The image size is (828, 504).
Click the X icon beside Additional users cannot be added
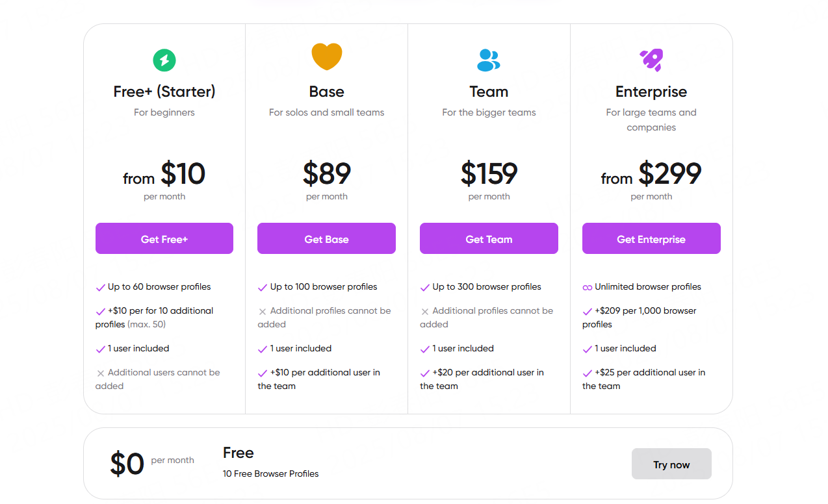(101, 373)
